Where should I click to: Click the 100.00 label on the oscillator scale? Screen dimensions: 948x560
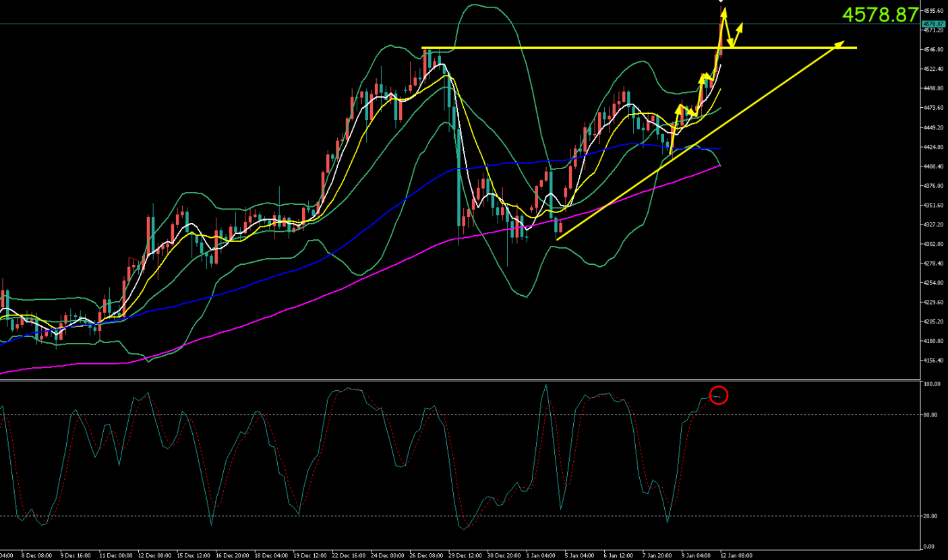pyautogui.click(x=931, y=384)
